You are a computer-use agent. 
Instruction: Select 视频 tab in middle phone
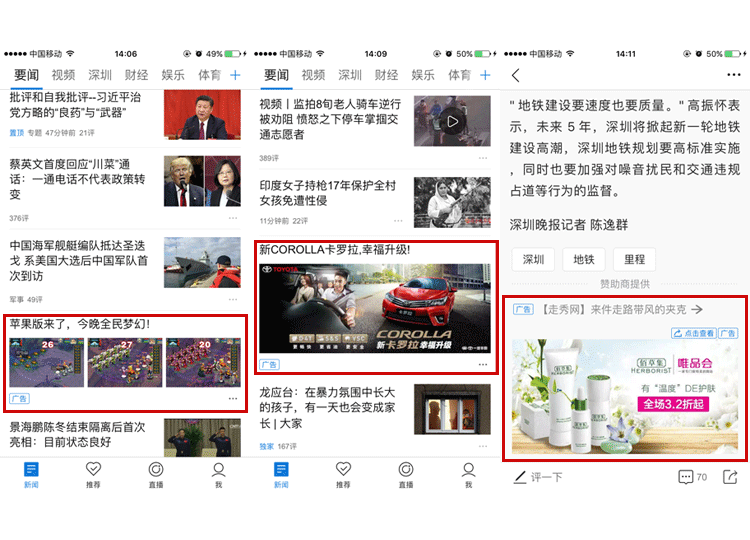313,75
